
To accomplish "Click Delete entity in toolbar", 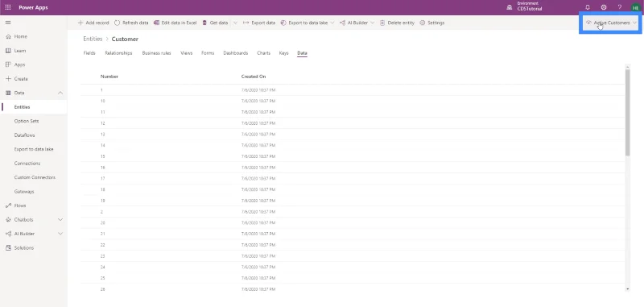I will tap(397, 23).
